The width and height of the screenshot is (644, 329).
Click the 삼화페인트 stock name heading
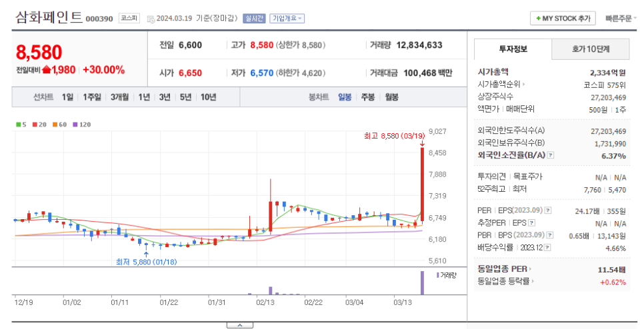tap(49, 17)
